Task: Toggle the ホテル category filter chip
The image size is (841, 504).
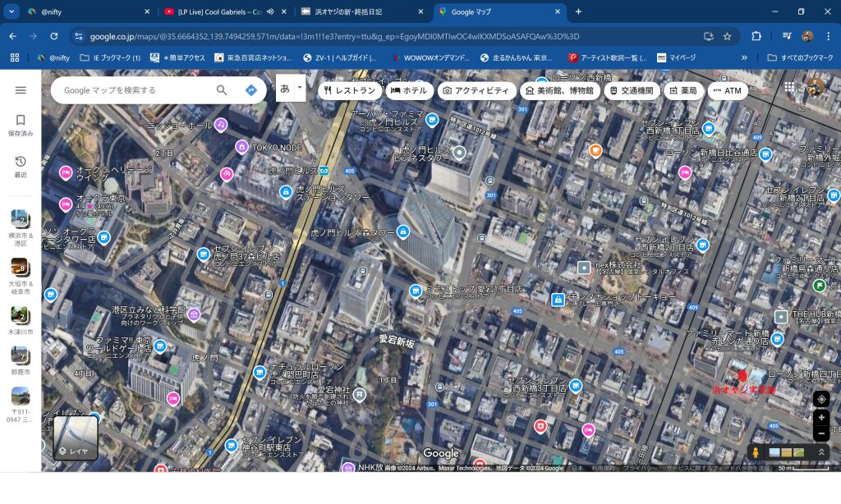Action: click(408, 90)
